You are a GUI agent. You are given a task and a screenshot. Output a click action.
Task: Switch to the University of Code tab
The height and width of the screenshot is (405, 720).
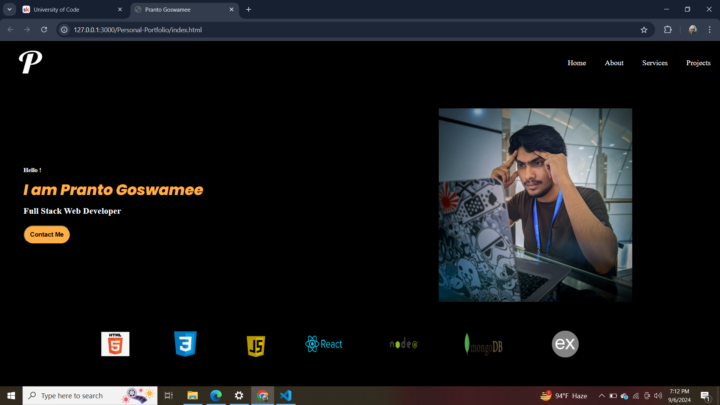tap(60, 9)
